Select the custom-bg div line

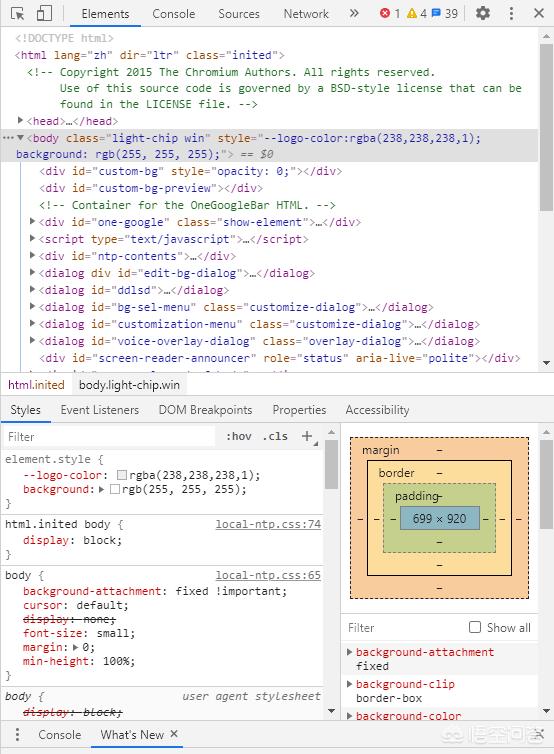pos(190,171)
